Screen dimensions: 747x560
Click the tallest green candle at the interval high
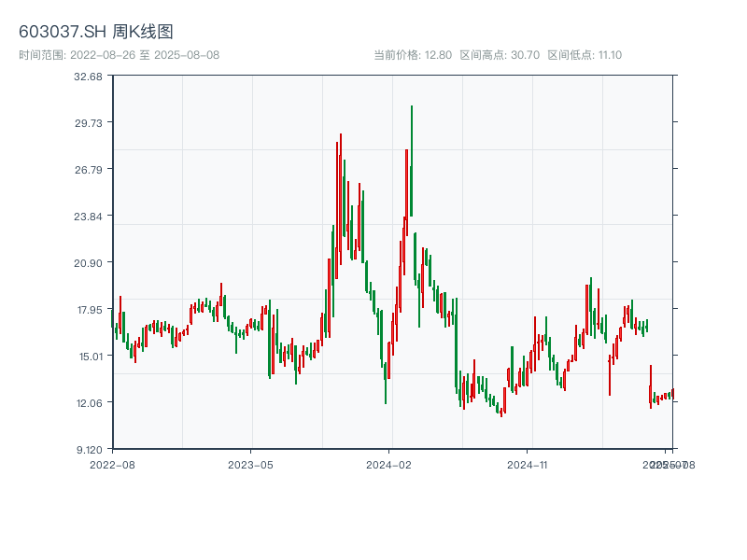(x=411, y=161)
